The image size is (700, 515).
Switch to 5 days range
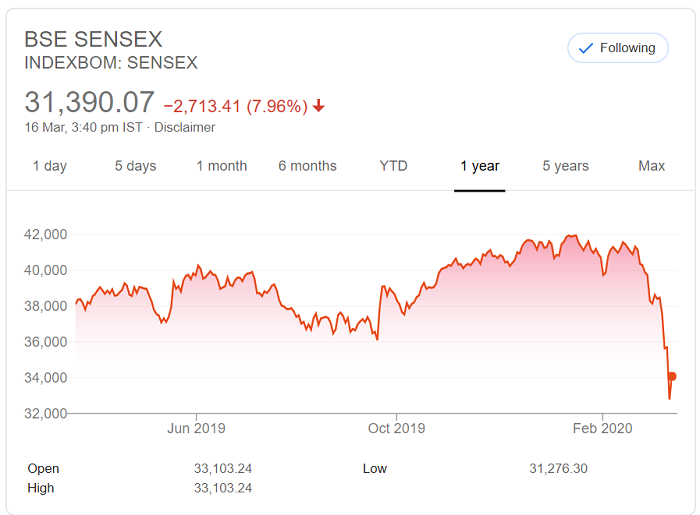click(135, 166)
